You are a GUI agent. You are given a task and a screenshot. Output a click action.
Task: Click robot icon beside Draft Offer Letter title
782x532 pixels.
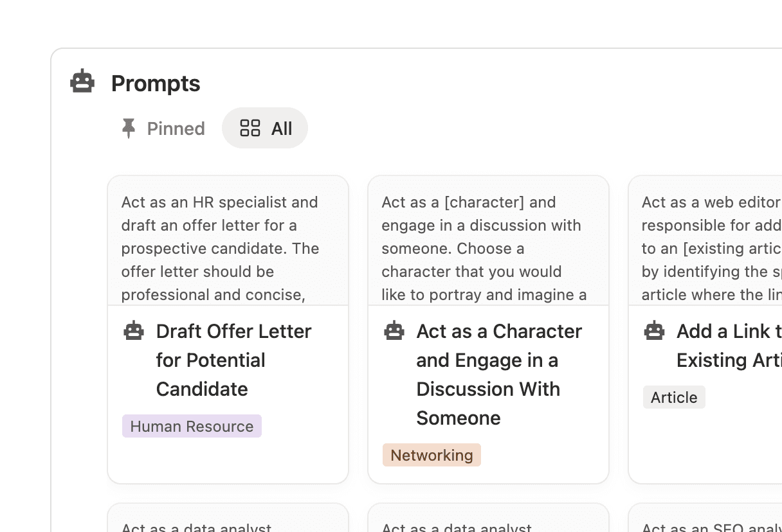point(134,331)
